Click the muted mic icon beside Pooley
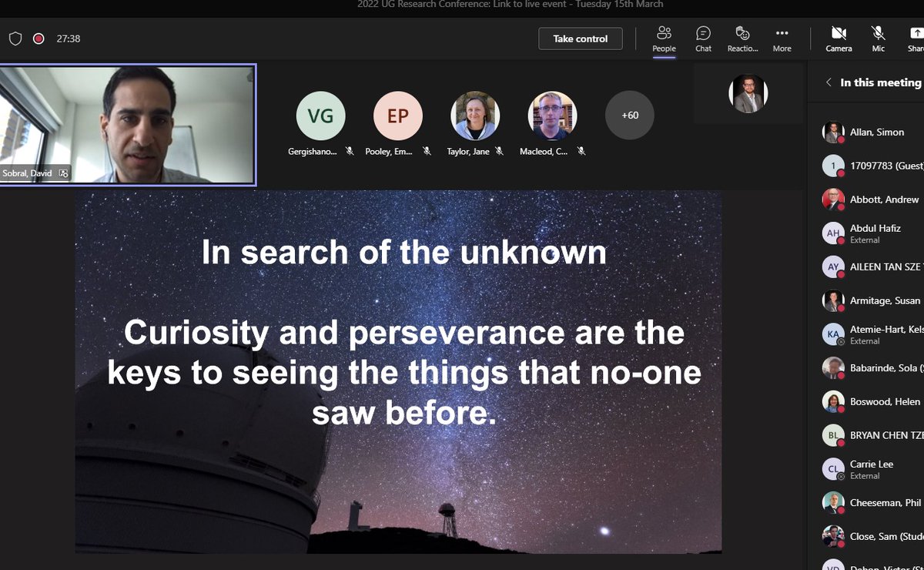 tap(427, 152)
